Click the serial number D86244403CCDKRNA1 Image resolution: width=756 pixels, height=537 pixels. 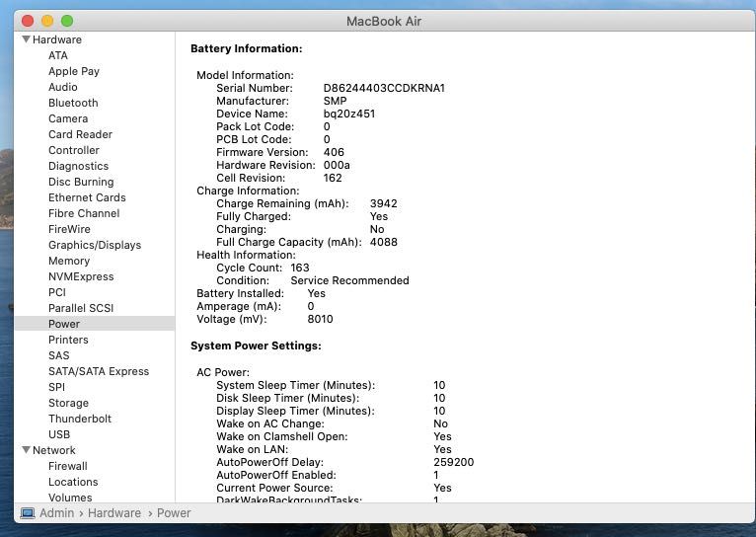click(x=384, y=88)
